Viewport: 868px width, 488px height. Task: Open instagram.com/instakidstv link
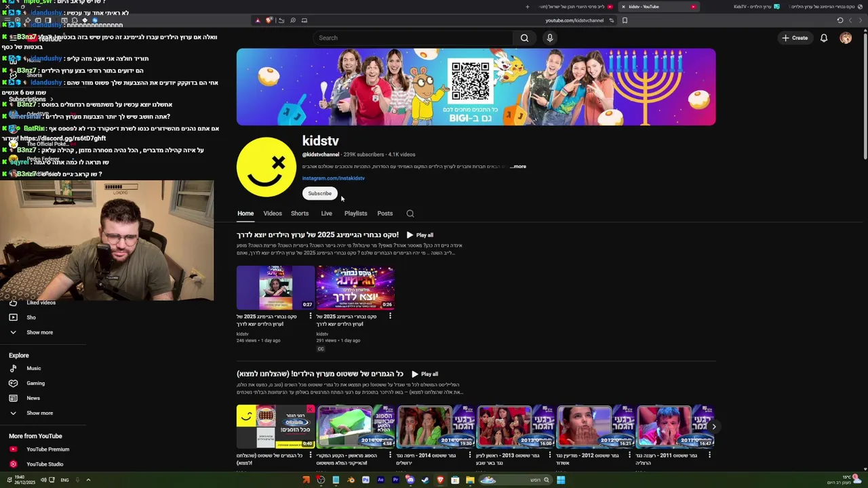[334, 178]
